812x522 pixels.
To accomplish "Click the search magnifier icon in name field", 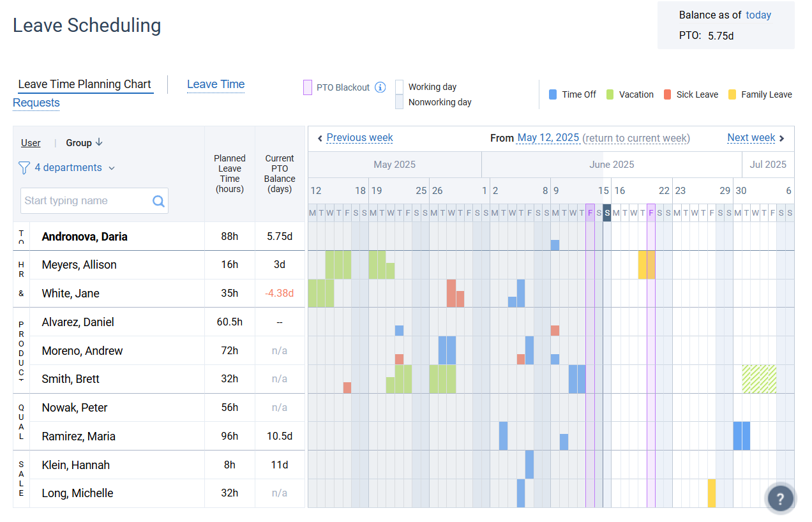I will (158, 201).
